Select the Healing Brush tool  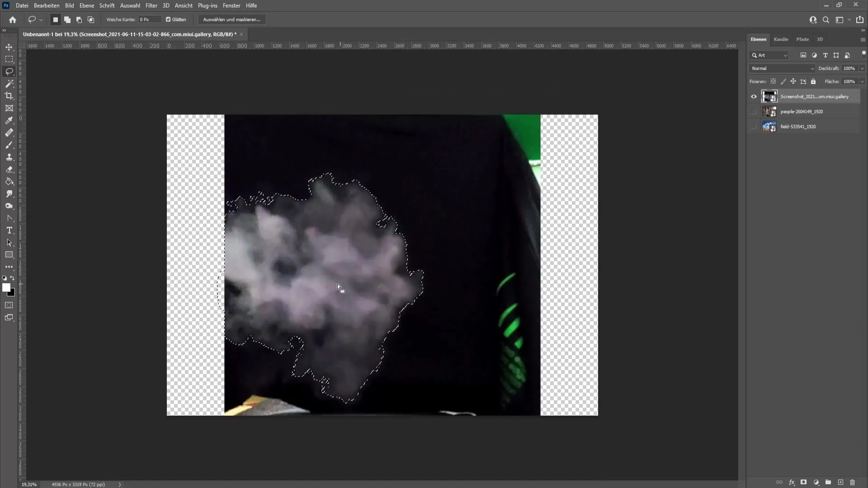9,132
